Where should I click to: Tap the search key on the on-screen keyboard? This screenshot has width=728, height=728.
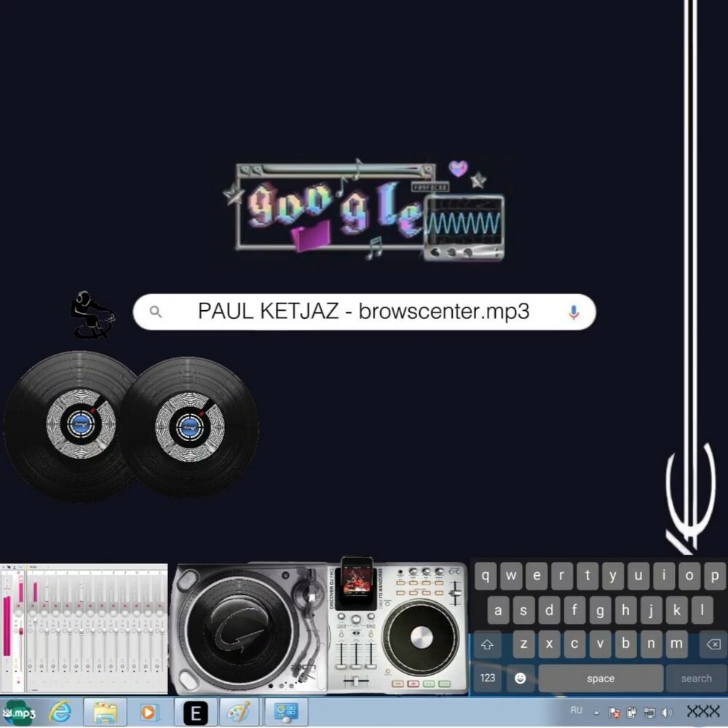click(x=695, y=678)
